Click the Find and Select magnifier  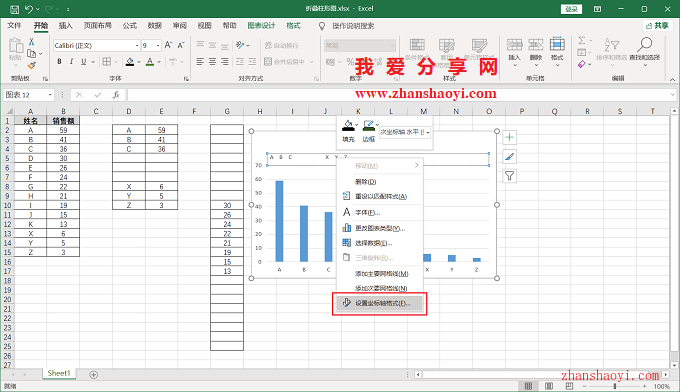coord(644,45)
